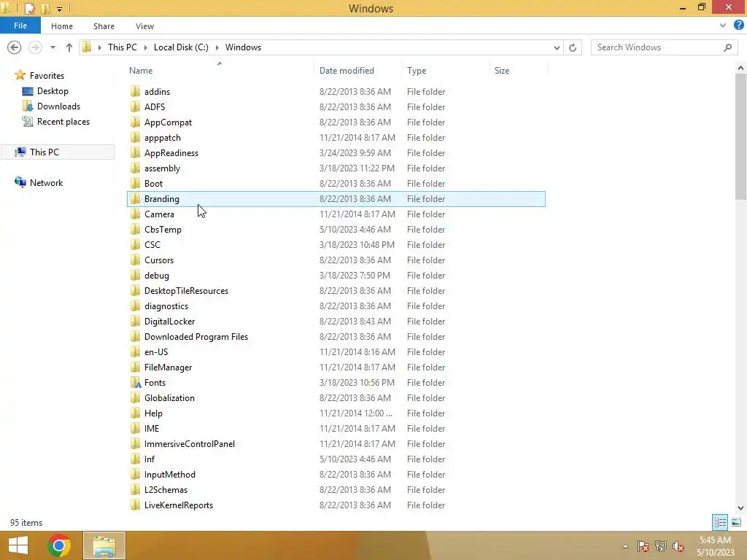The height and width of the screenshot is (560, 747).
Task: Select the ImmersiveControlPanel folder
Action: pos(336,444)
